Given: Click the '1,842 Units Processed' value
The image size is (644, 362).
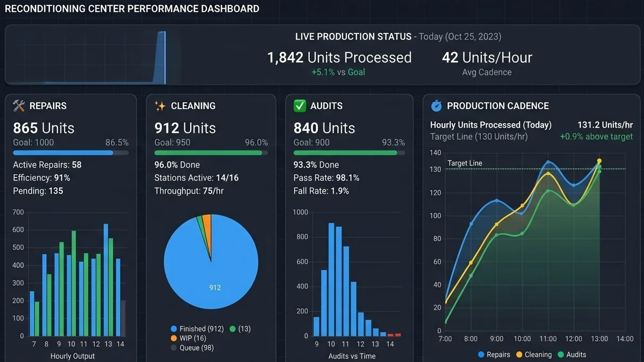Looking at the screenshot, I should coord(339,57).
